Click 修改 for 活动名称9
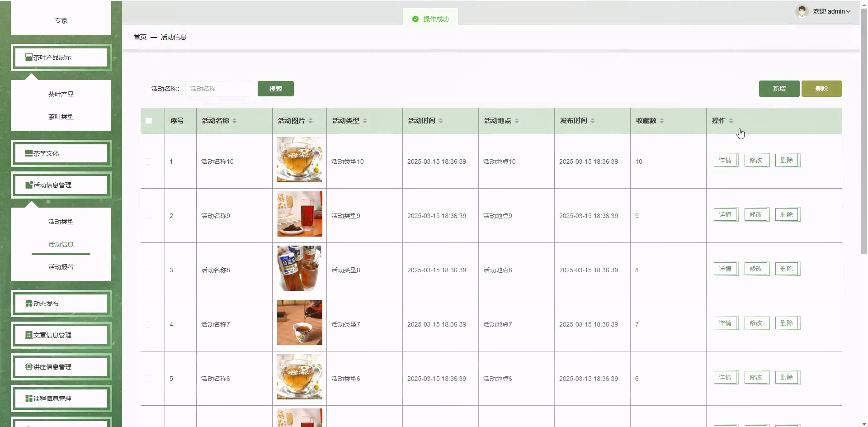 (756, 214)
